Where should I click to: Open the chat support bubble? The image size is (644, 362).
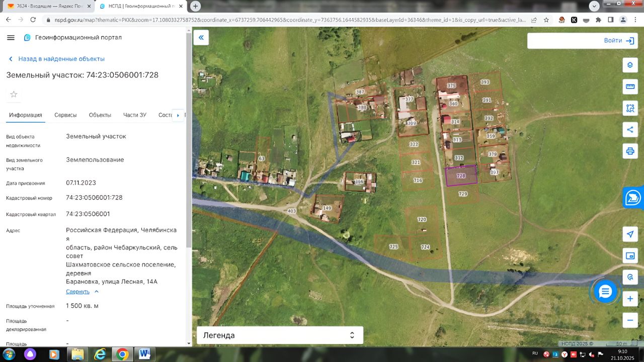(x=605, y=291)
